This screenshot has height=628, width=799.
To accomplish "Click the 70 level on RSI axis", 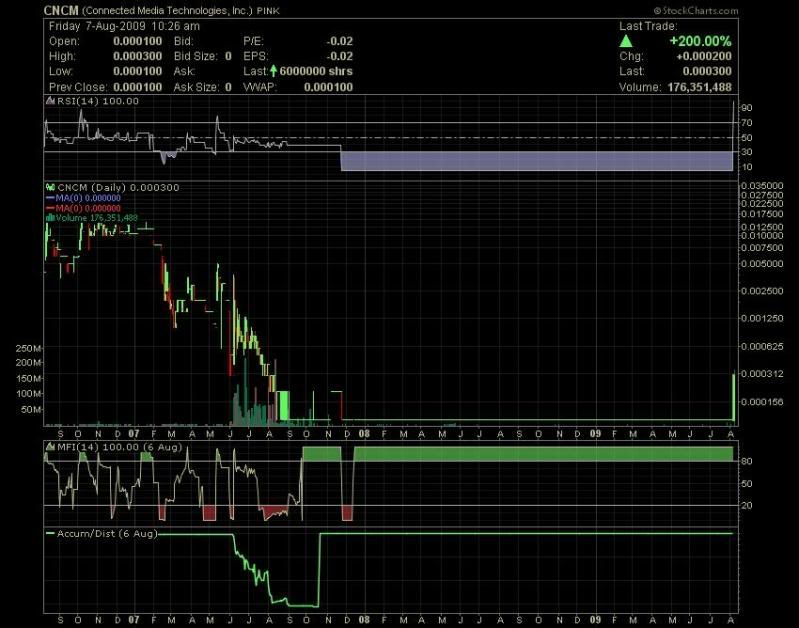I will pyautogui.click(x=747, y=123).
